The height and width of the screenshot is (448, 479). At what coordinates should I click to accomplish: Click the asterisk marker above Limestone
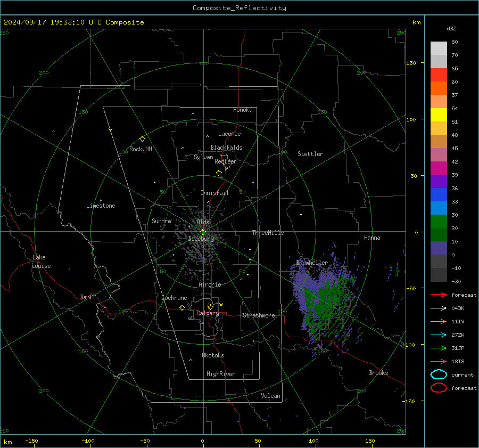[x=101, y=201]
